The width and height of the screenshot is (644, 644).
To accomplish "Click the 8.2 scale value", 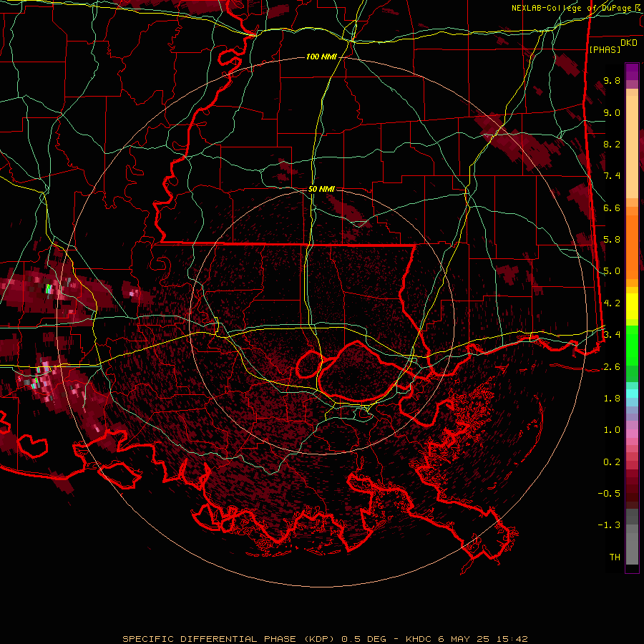I will click(x=612, y=144).
